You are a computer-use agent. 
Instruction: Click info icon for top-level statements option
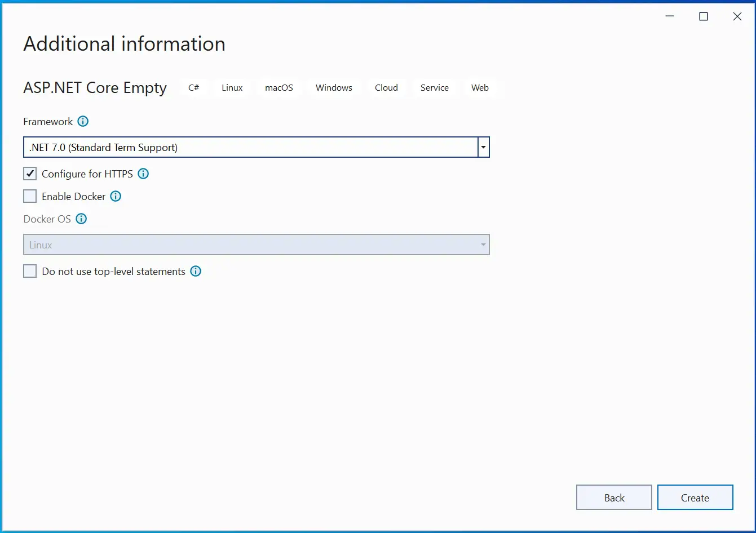(x=196, y=271)
